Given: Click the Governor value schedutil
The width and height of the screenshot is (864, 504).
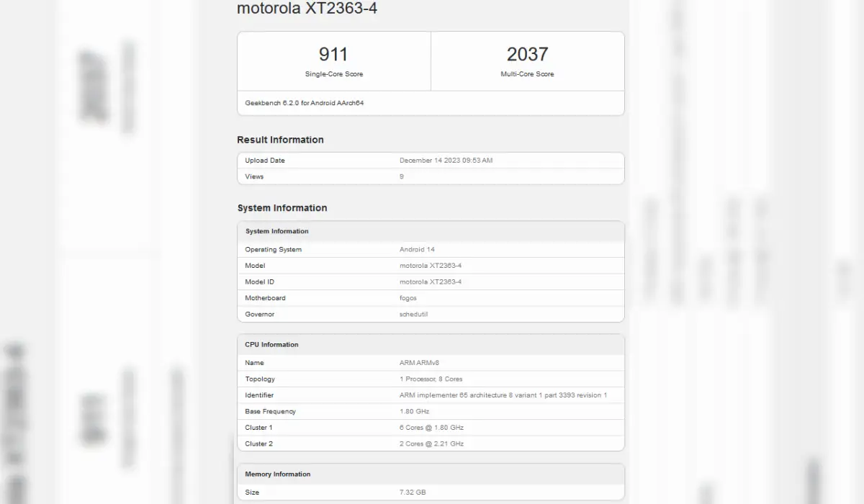Looking at the screenshot, I should 413,314.
